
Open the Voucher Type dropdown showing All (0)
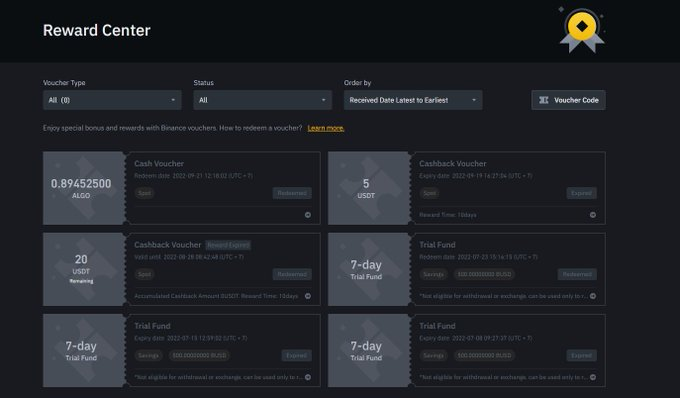(x=112, y=100)
